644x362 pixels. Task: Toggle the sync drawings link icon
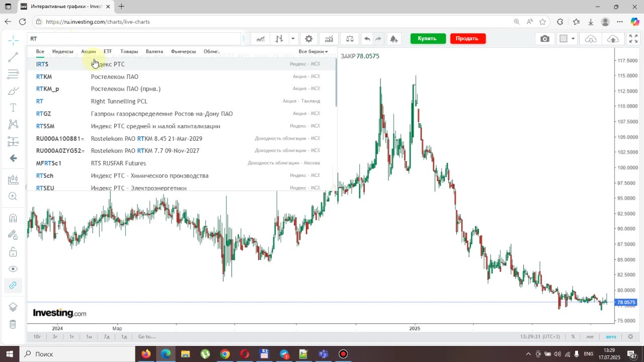pyautogui.click(x=13, y=286)
